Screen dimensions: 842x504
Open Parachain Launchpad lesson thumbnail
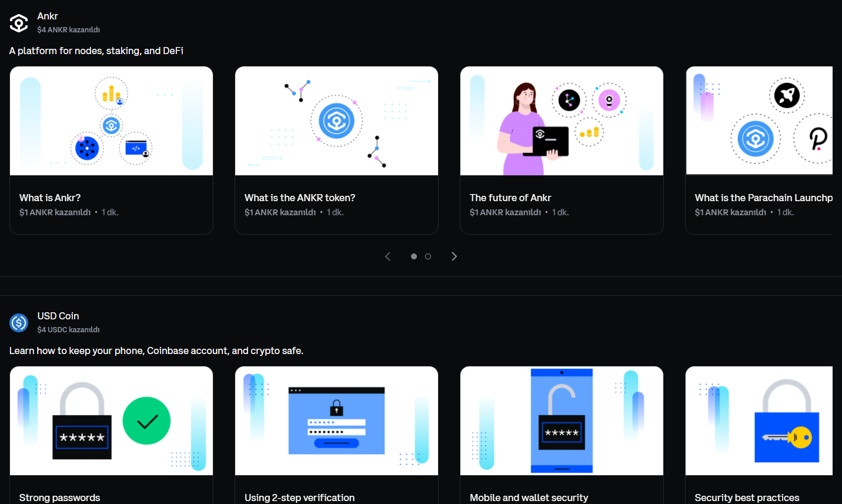point(759,121)
